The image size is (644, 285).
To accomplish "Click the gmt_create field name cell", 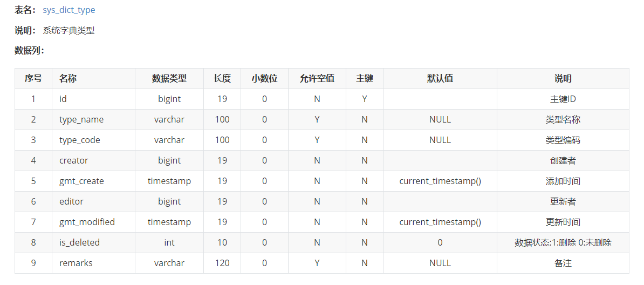I will [x=81, y=181].
